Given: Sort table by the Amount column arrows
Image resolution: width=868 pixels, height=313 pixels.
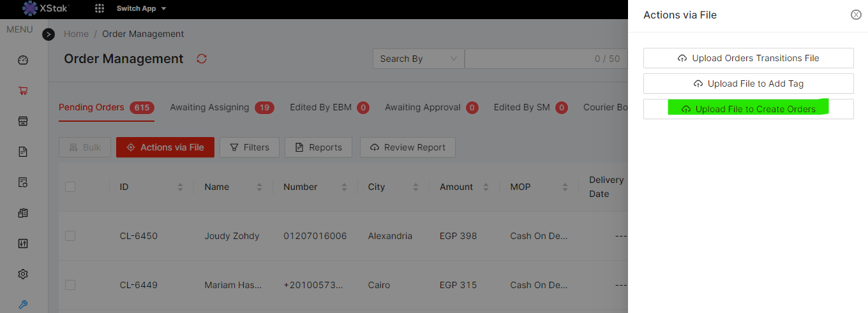Looking at the screenshot, I should (x=486, y=187).
